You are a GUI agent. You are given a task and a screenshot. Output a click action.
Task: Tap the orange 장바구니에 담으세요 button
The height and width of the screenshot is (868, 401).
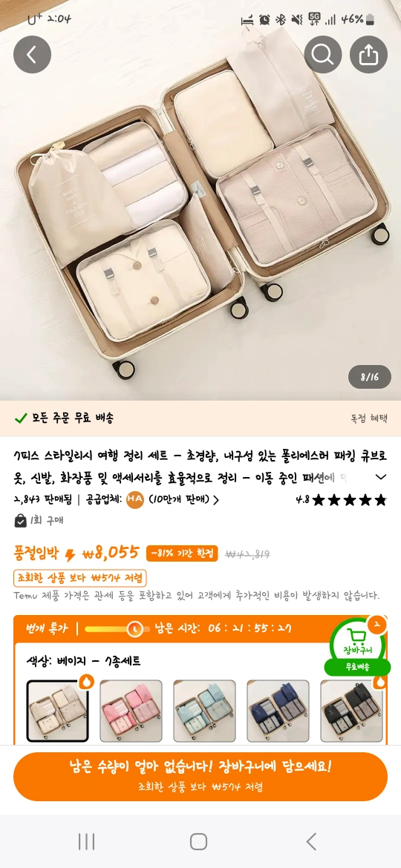coord(200,776)
